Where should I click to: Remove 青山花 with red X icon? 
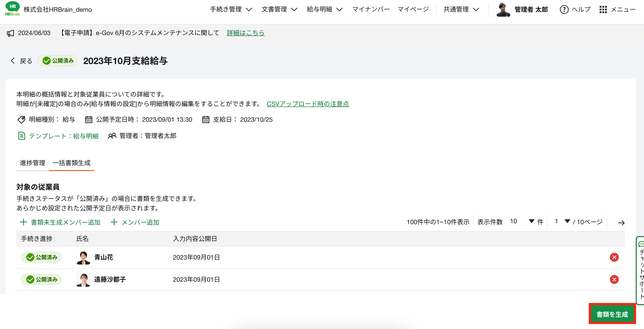point(614,257)
